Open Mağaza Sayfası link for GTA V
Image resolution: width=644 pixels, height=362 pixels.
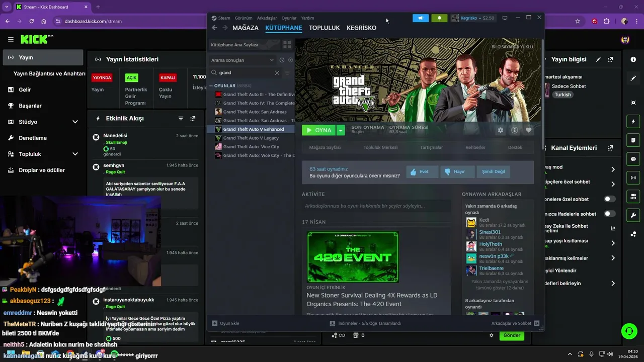point(325,147)
